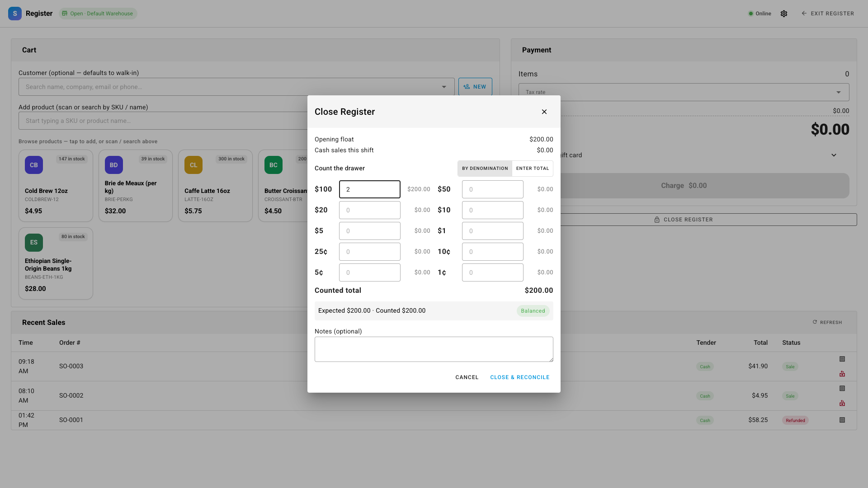Image resolution: width=868 pixels, height=488 pixels.
Task: Click the Opening float $200.00 value
Action: click(541, 139)
